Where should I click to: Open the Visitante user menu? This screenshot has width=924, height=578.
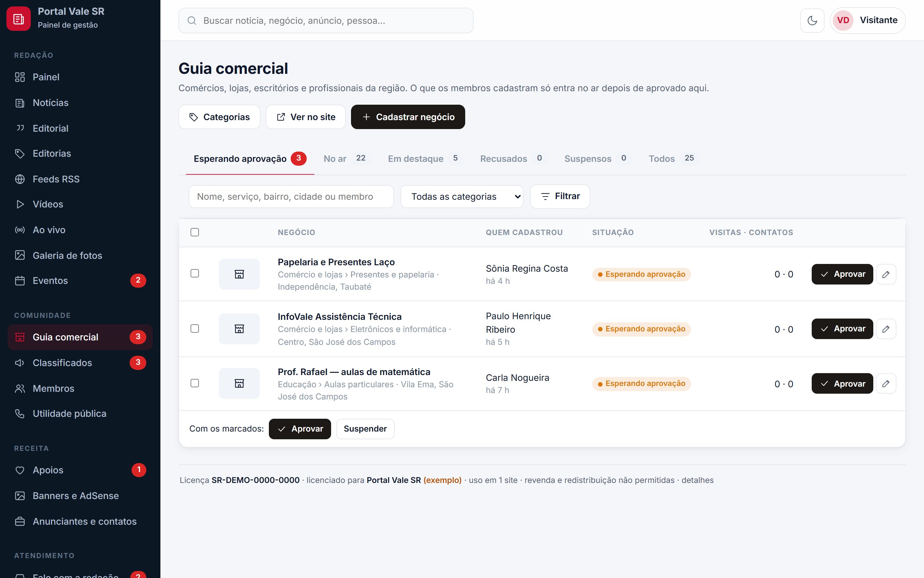pyautogui.click(x=868, y=20)
